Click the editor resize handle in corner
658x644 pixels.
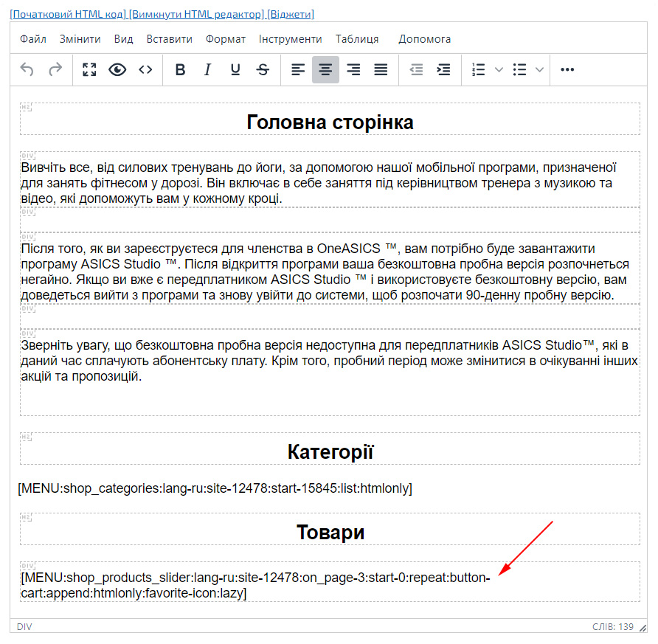coord(643,627)
